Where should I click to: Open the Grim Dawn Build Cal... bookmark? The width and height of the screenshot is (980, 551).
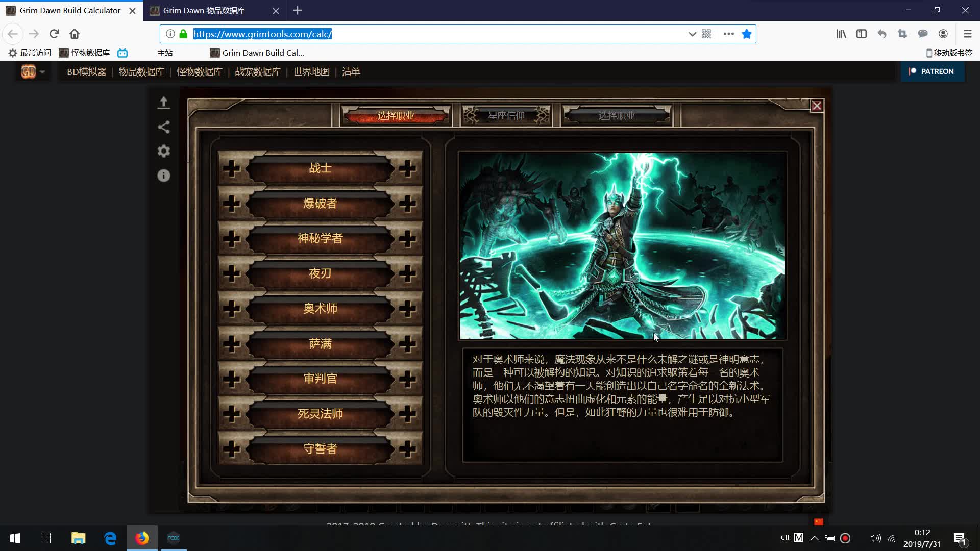pyautogui.click(x=257, y=53)
